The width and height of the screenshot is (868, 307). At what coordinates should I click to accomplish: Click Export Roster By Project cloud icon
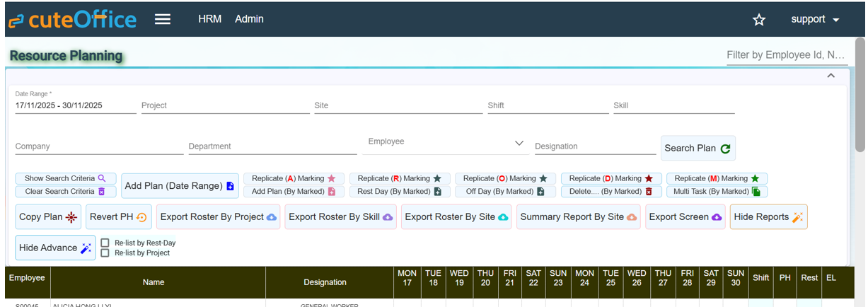pyautogui.click(x=271, y=217)
